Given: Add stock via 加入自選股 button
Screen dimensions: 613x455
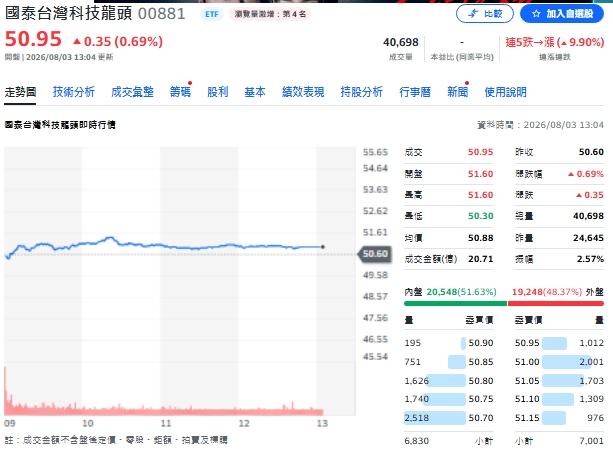Looking at the screenshot, I should [x=562, y=14].
